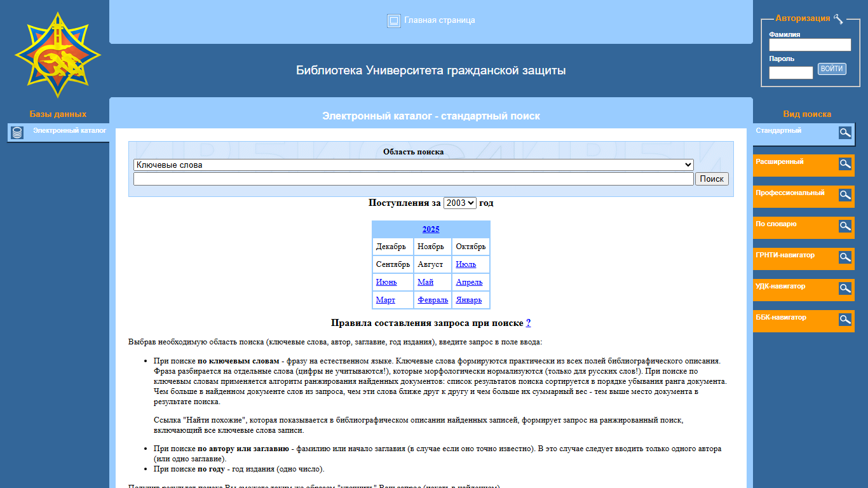Focus the Пароль input field

pyautogui.click(x=791, y=72)
